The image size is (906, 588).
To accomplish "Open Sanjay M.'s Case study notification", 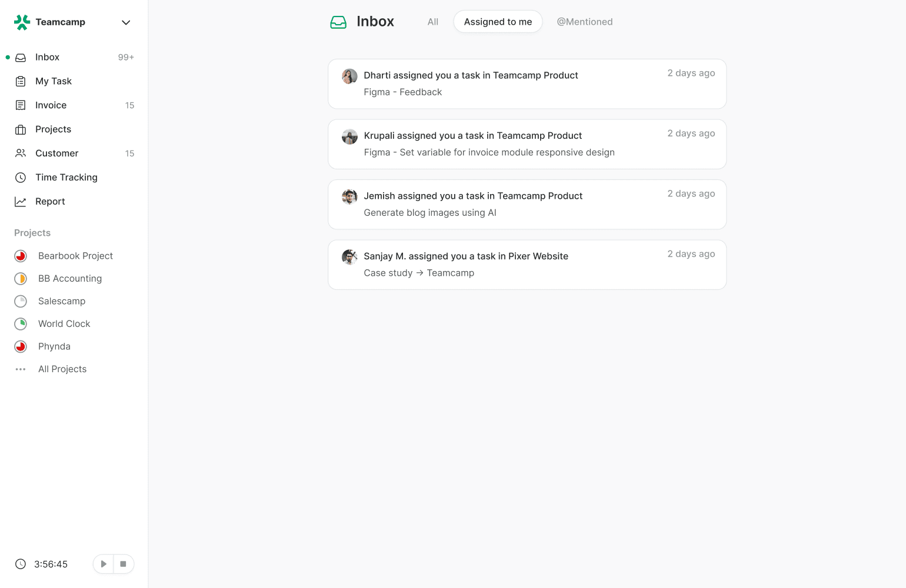I will [x=527, y=265].
